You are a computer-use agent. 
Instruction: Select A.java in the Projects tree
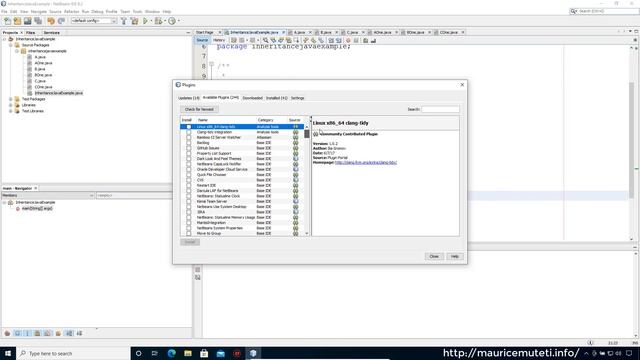(40, 57)
